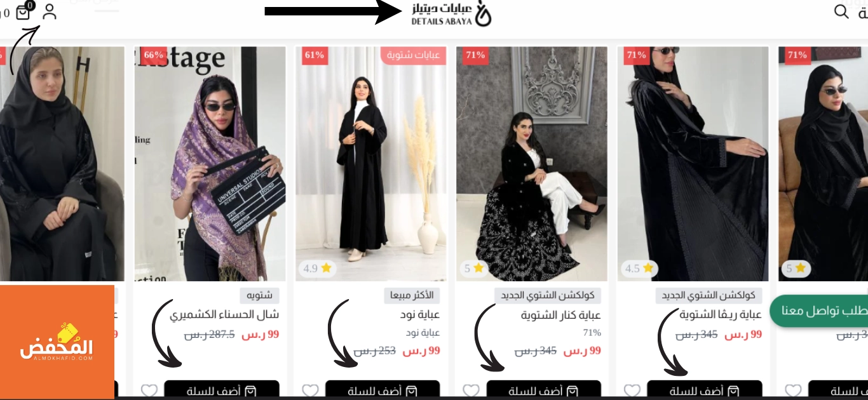
Task: Select the الأكثر مبيعا label
Action: pyautogui.click(x=412, y=295)
